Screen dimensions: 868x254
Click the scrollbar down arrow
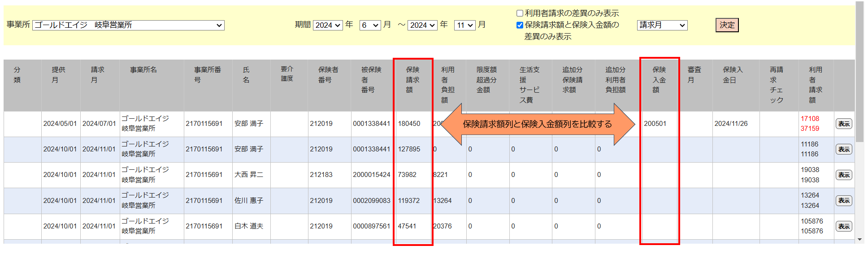(859, 240)
